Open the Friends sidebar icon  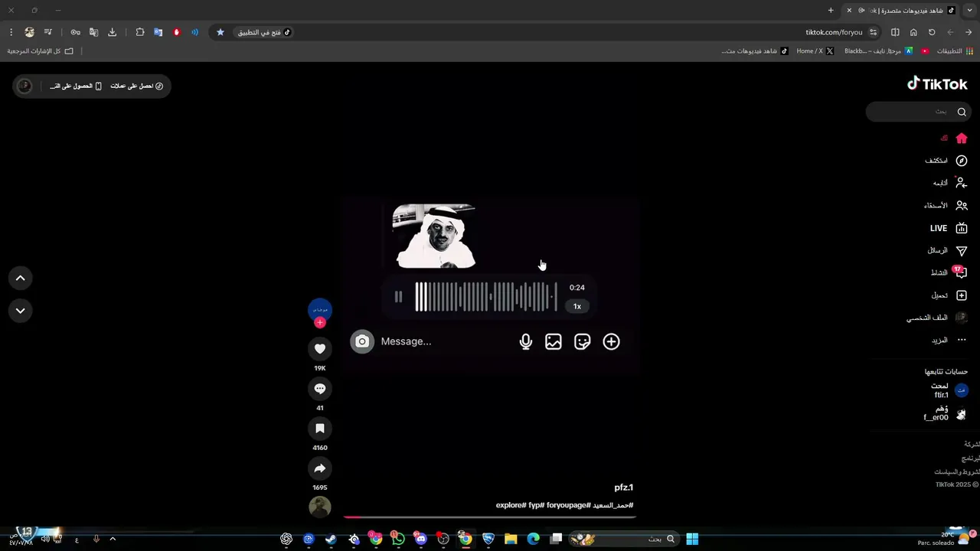point(962,206)
